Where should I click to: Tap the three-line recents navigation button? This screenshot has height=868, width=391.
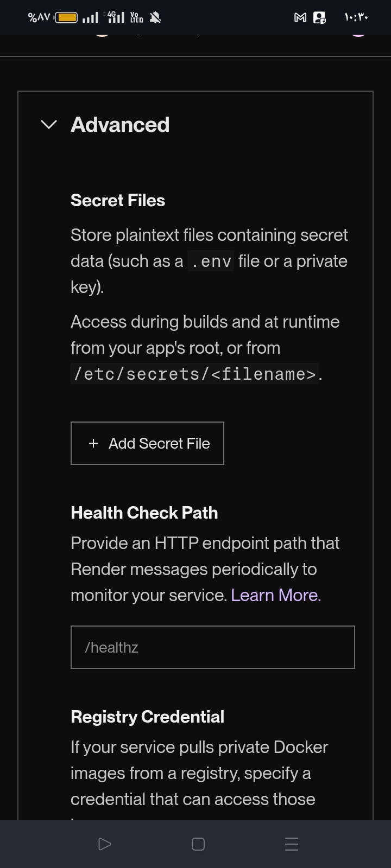point(292,844)
